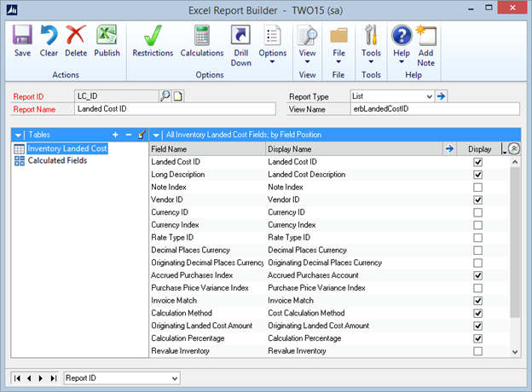Click the field list scrollbar down arrow
The width and height of the screenshot is (532, 392).
[x=515, y=352]
